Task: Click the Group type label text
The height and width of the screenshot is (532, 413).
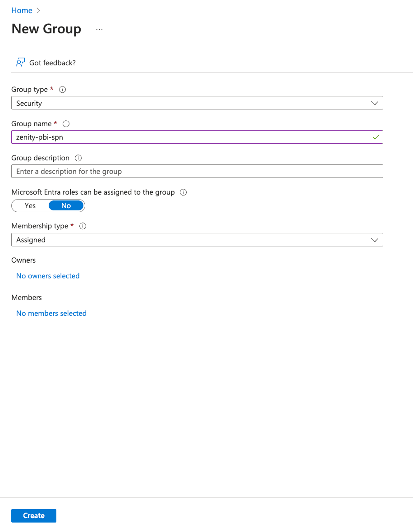Action: point(30,90)
